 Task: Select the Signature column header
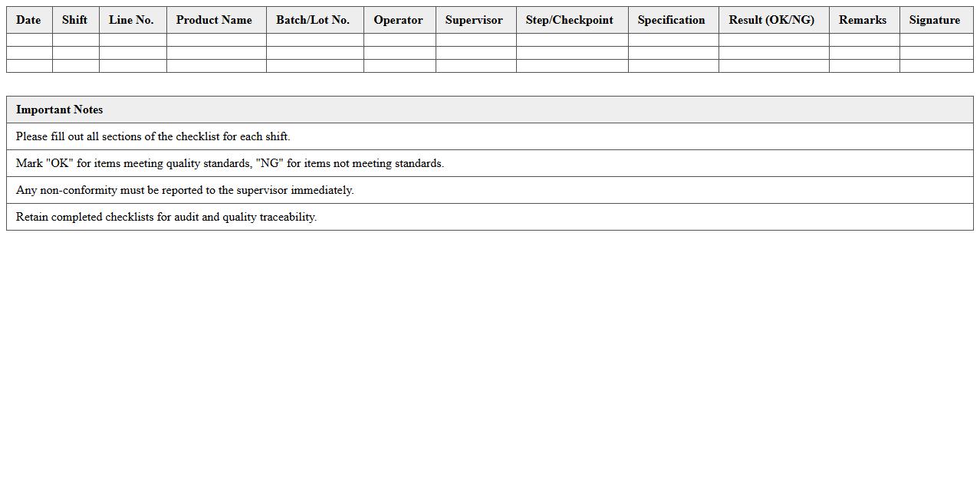934,20
